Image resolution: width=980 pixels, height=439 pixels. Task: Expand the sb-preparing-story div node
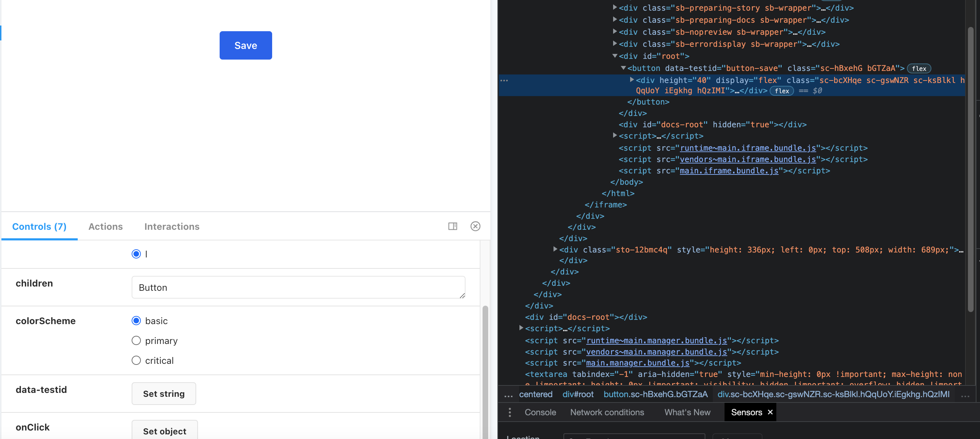pos(615,7)
